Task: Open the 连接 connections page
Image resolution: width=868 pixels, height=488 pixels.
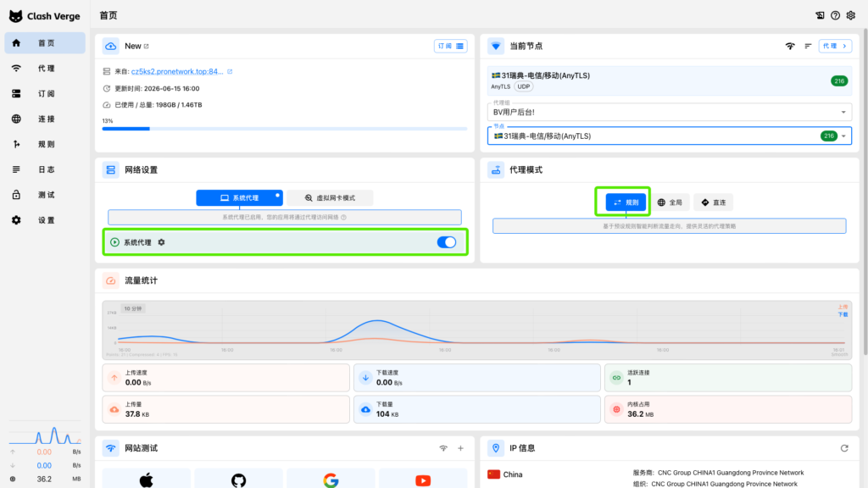Action: pyautogui.click(x=45, y=119)
